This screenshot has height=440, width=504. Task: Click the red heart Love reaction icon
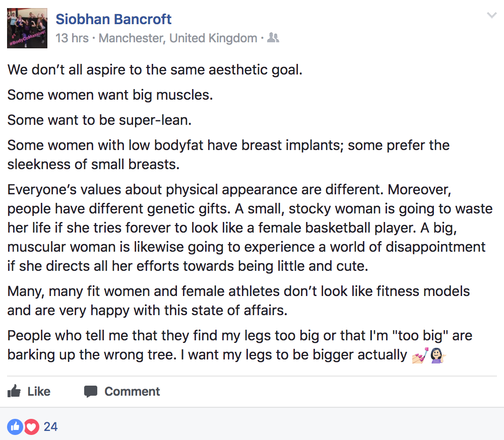click(x=31, y=427)
